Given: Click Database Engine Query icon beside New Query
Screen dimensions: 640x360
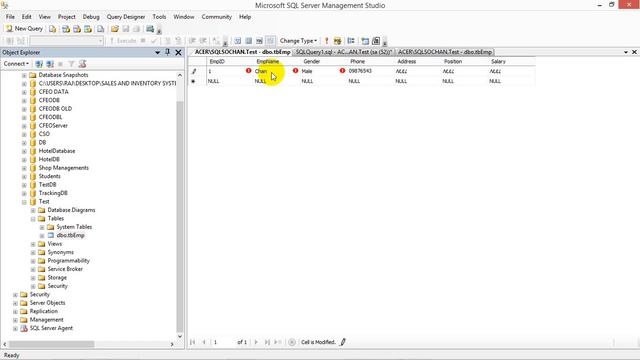Looking at the screenshot, I should (x=53, y=29).
